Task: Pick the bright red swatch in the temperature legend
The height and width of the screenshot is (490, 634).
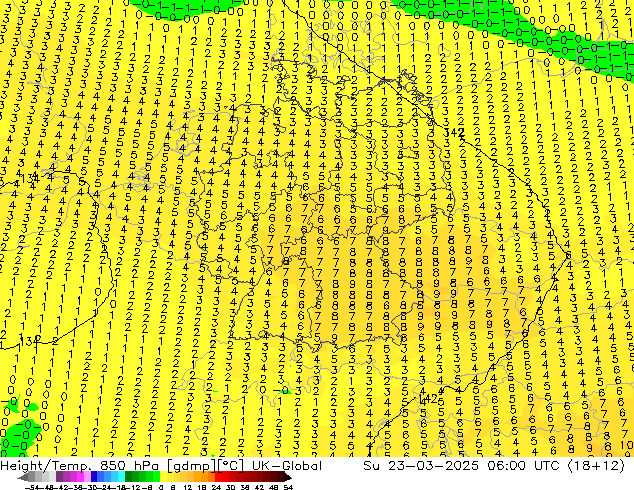Action: [x=218, y=477]
